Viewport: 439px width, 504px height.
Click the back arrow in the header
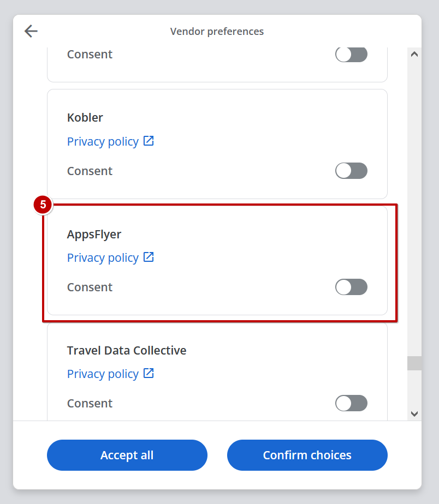31,31
